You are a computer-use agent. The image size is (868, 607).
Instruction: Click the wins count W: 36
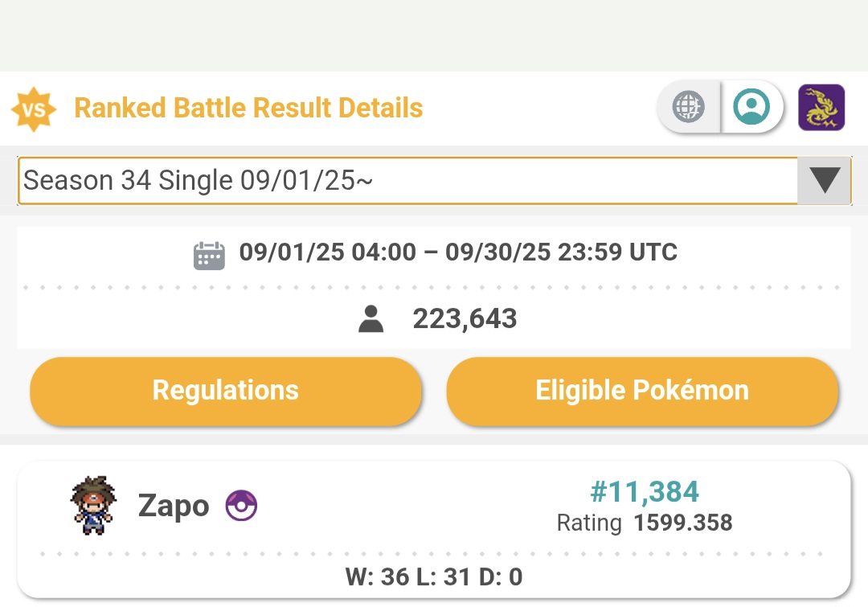click(x=376, y=576)
